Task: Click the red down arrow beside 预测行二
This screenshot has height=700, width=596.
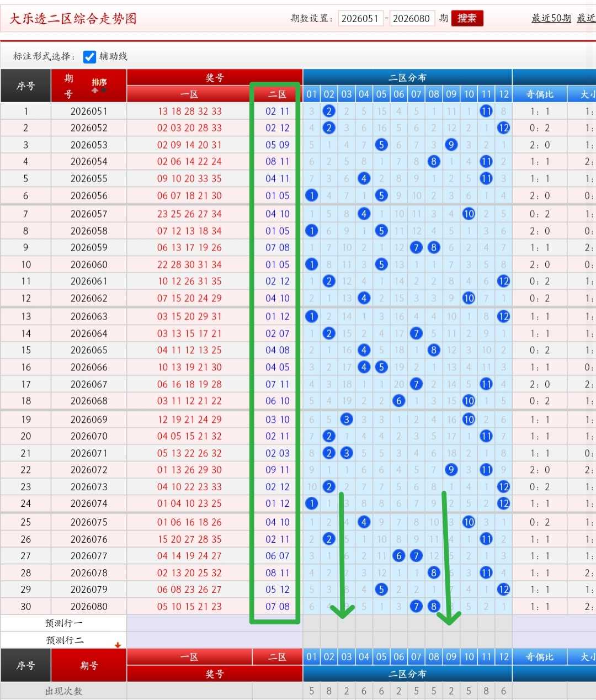Action: coord(118,645)
